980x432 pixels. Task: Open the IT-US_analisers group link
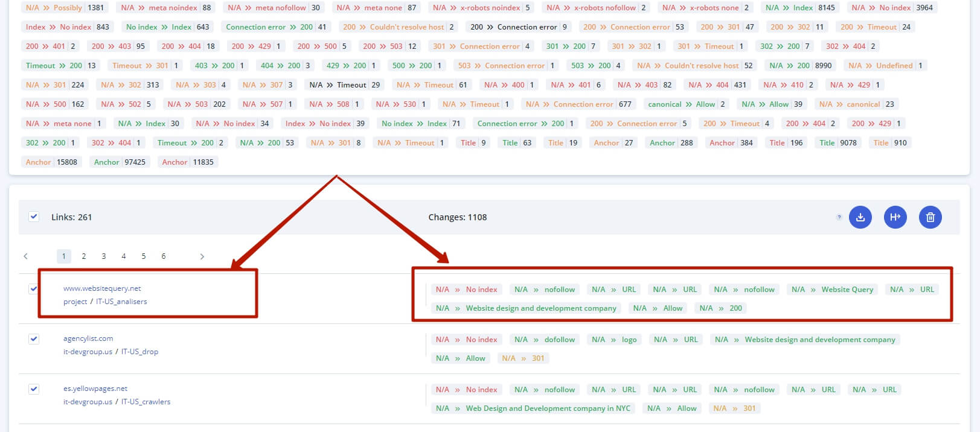click(x=121, y=302)
